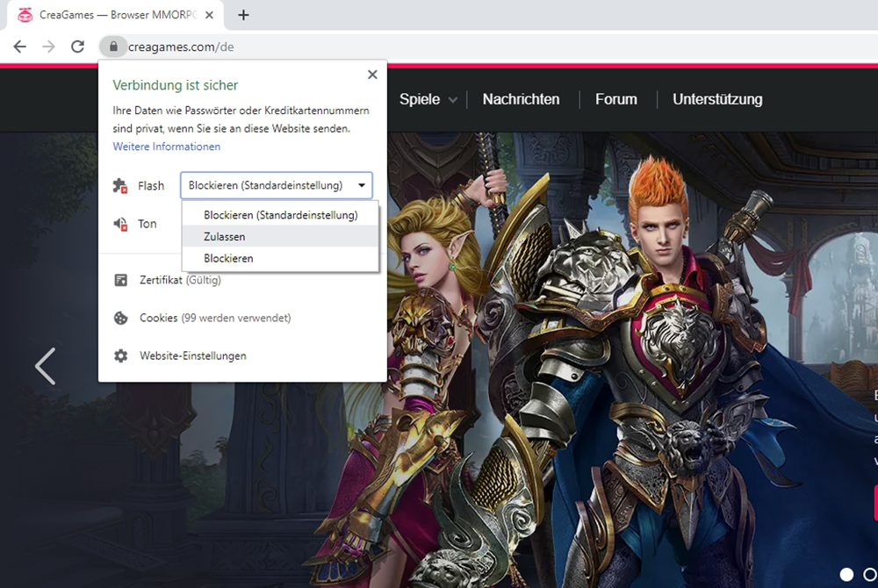The width and height of the screenshot is (878, 588).
Task: Click the Cookies icon in popup
Action: click(x=121, y=318)
